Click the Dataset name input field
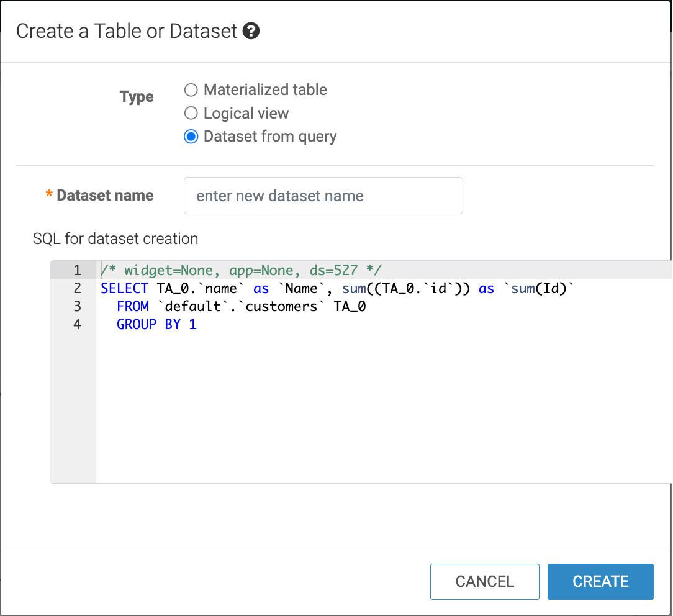 pos(323,196)
